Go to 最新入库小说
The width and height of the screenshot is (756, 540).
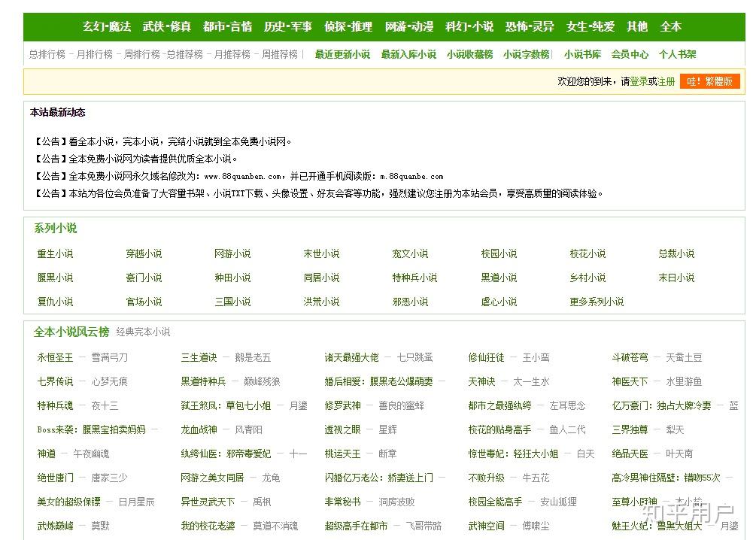[408, 54]
